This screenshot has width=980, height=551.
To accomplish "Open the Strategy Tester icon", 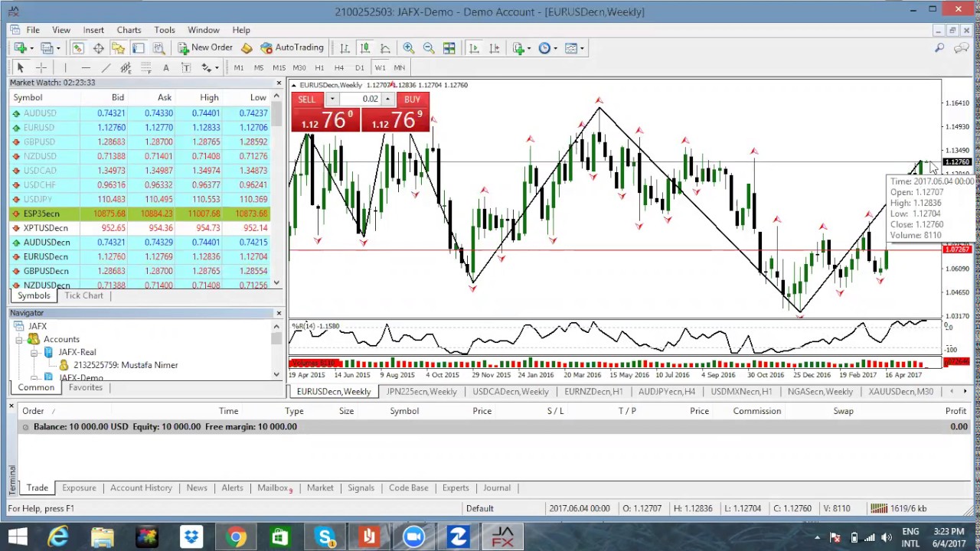I will 158,48.
